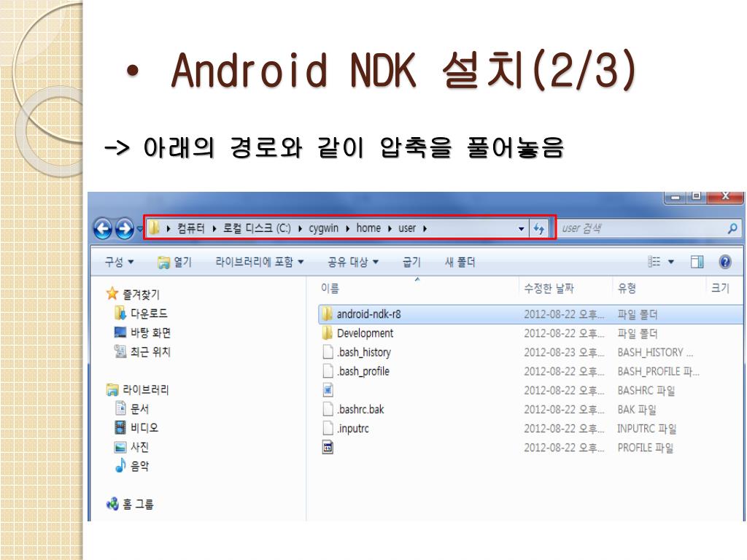Select cygwin in the address path
Viewport: 747px width, 560px height.
point(323,228)
